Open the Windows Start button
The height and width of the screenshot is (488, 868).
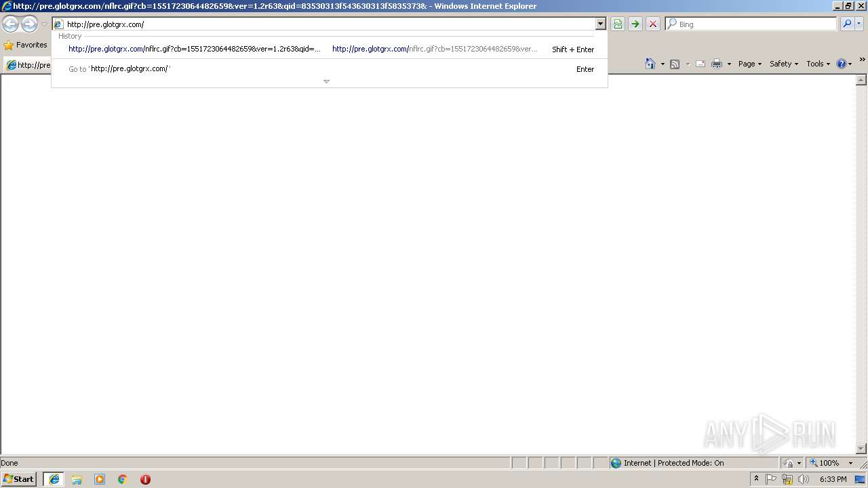[18, 479]
